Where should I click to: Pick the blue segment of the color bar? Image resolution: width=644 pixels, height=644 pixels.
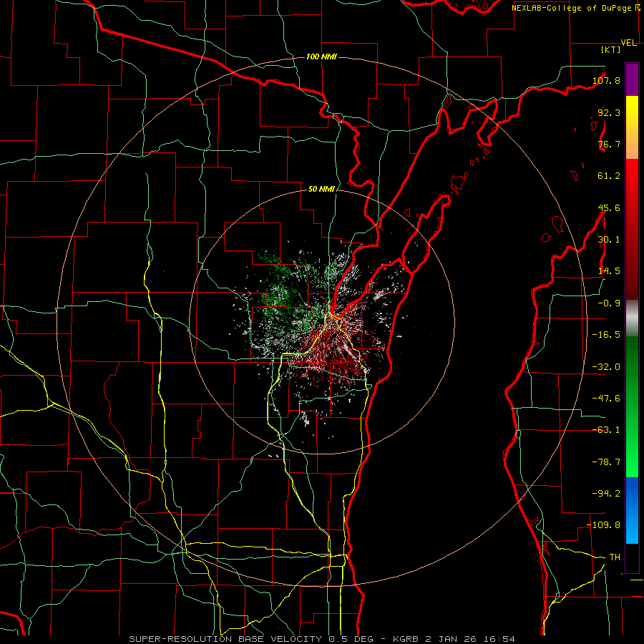point(632,510)
